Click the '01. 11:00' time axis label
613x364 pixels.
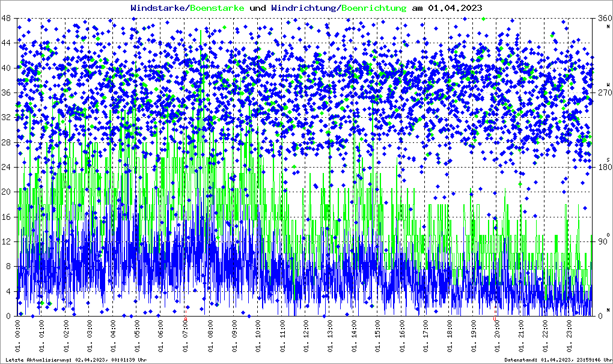pos(281,336)
